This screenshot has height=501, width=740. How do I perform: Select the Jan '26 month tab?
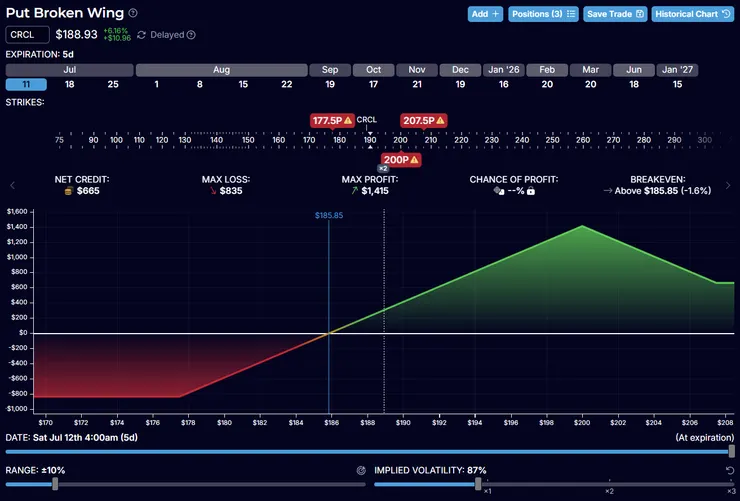pos(504,70)
